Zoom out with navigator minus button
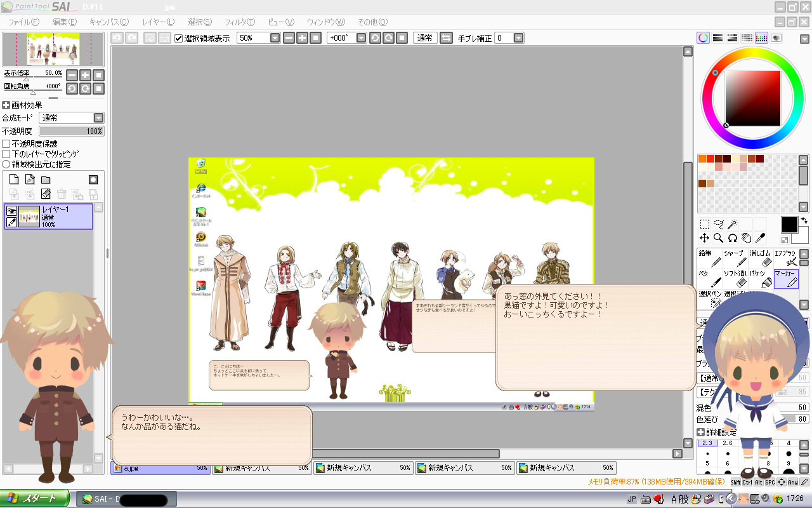812x508 pixels. click(x=72, y=75)
